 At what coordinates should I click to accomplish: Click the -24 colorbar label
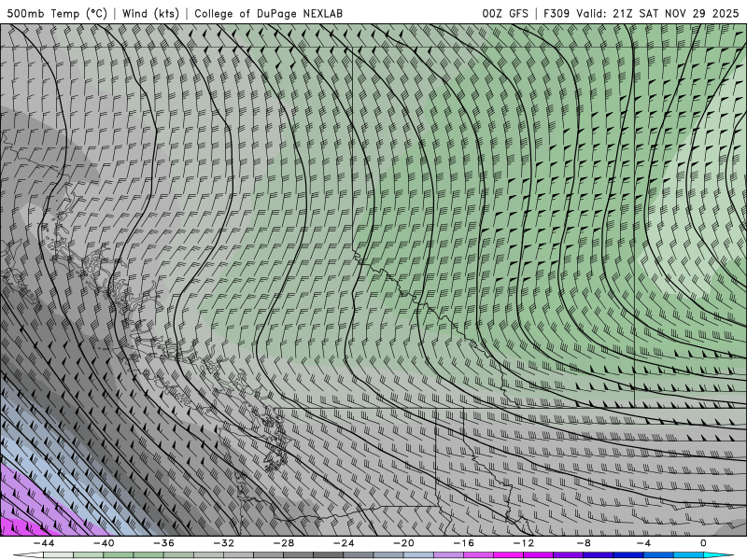pyautogui.click(x=344, y=543)
